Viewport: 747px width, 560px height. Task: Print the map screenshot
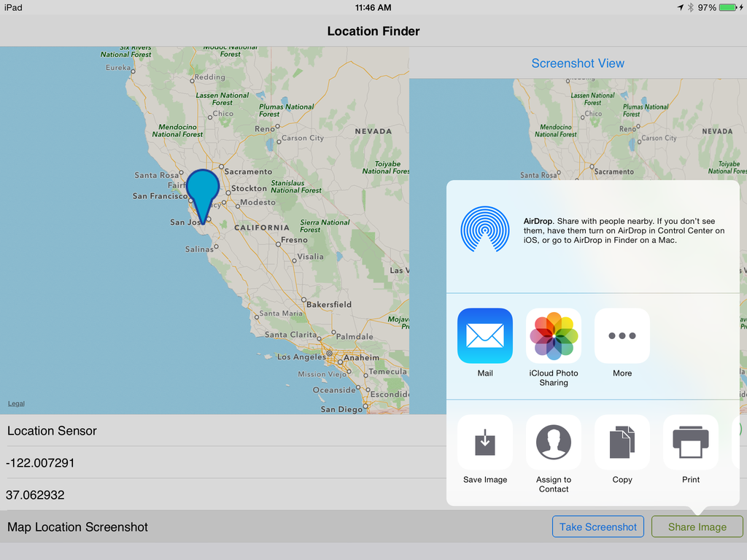(x=691, y=443)
